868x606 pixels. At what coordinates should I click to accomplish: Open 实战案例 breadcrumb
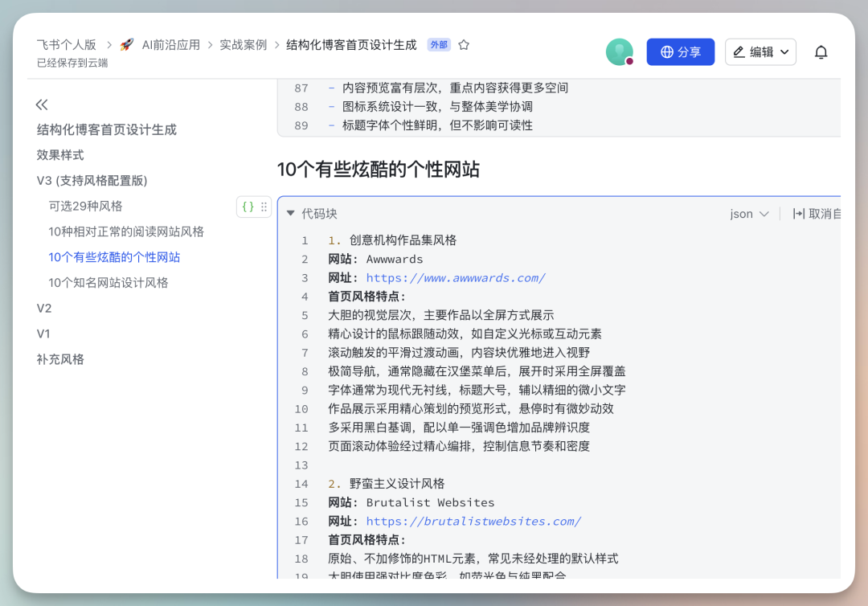[x=243, y=45]
